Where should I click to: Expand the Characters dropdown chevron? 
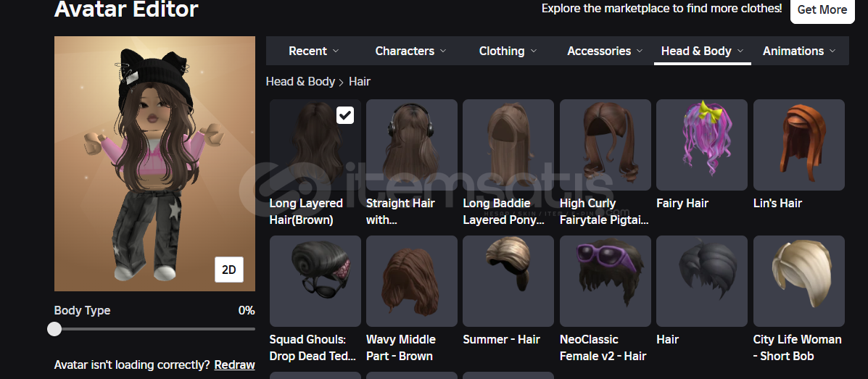443,51
